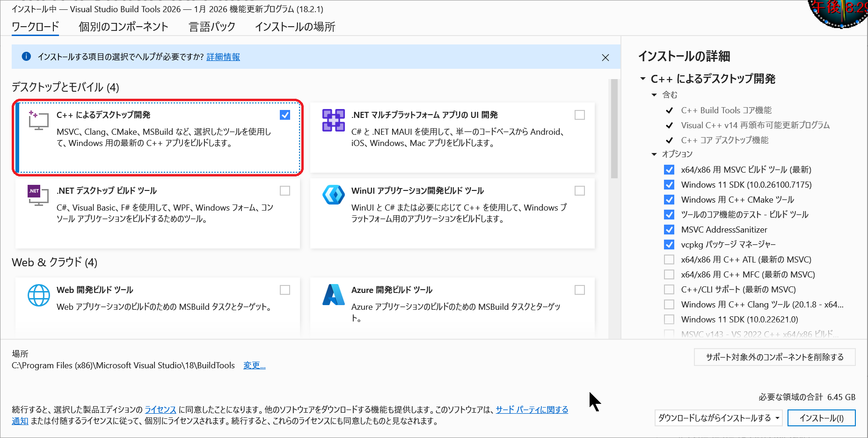This screenshot has width=868, height=438.
Task: Click the Azure workload icon
Action: [x=333, y=295]
